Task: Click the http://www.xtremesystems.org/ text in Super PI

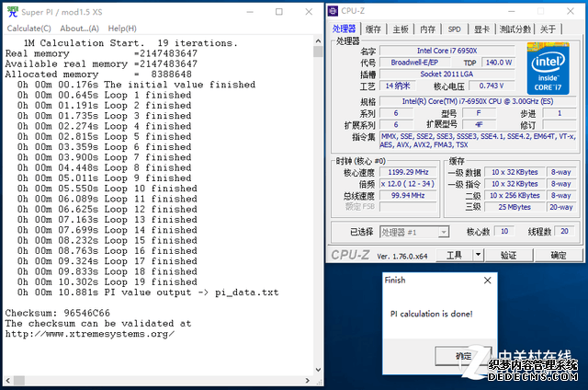Action: (90, 334)
